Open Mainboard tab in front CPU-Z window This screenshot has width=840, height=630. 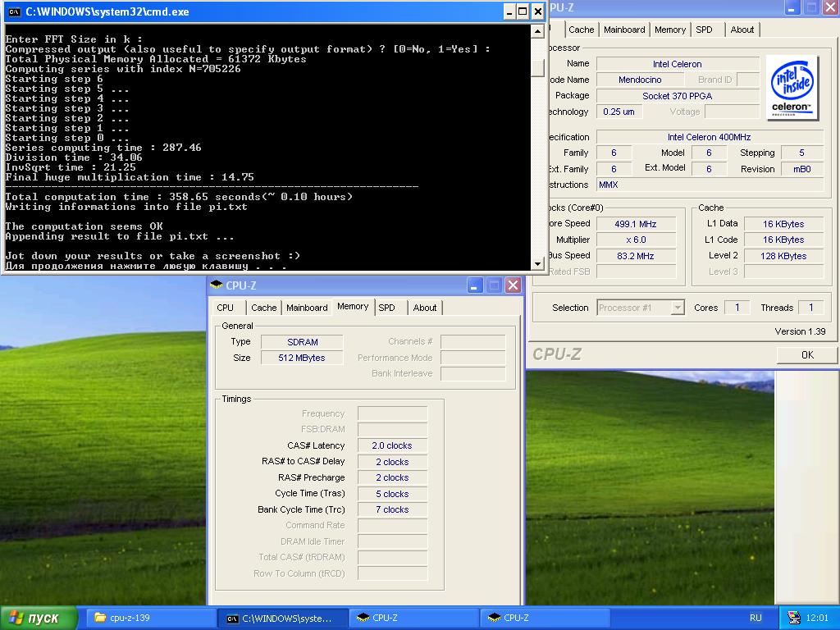(307, 308)
